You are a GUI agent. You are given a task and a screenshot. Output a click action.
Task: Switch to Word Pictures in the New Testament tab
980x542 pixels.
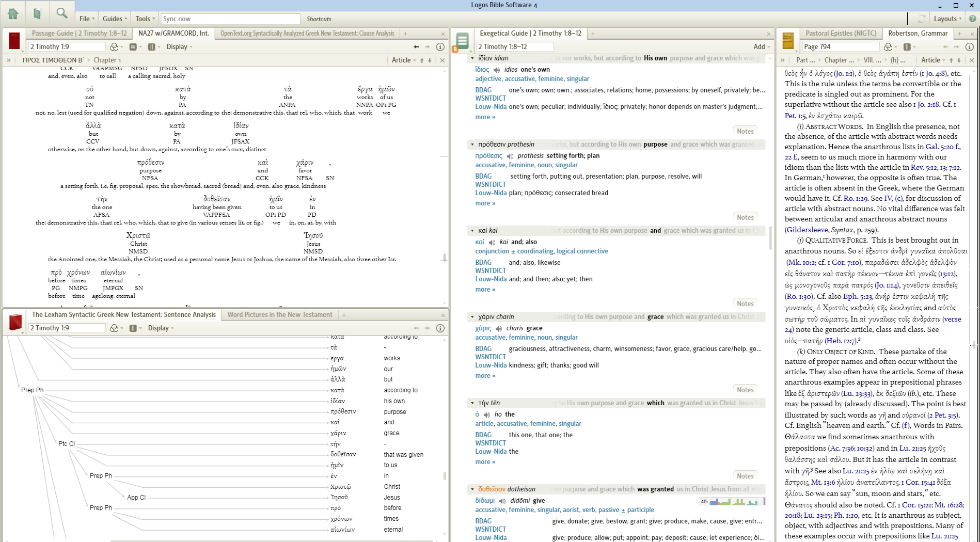(x=280, y=314)
